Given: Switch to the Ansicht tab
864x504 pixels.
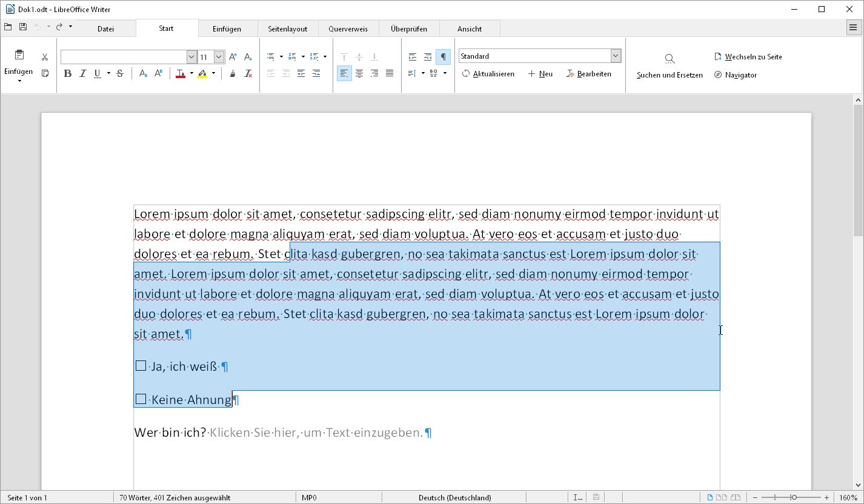Looking at the screenshot, I should tap(470, 28).
